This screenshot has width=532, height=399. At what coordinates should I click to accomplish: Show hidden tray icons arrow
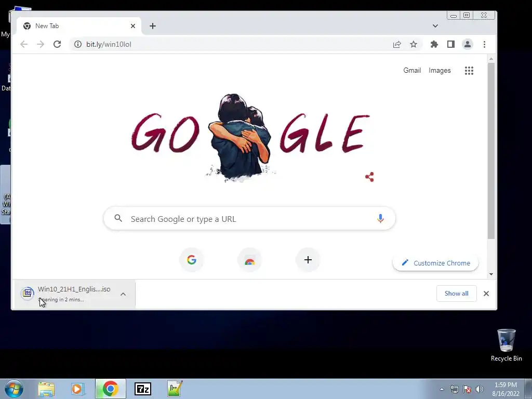click(442, 389)
